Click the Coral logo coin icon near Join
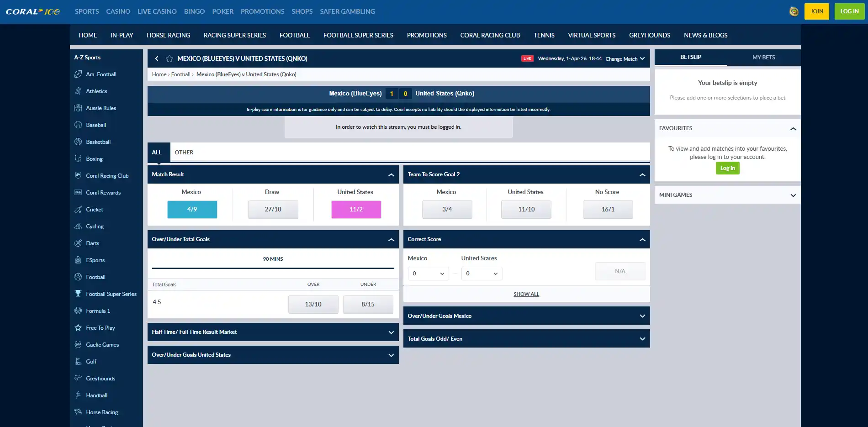 [x=794, y=11]
